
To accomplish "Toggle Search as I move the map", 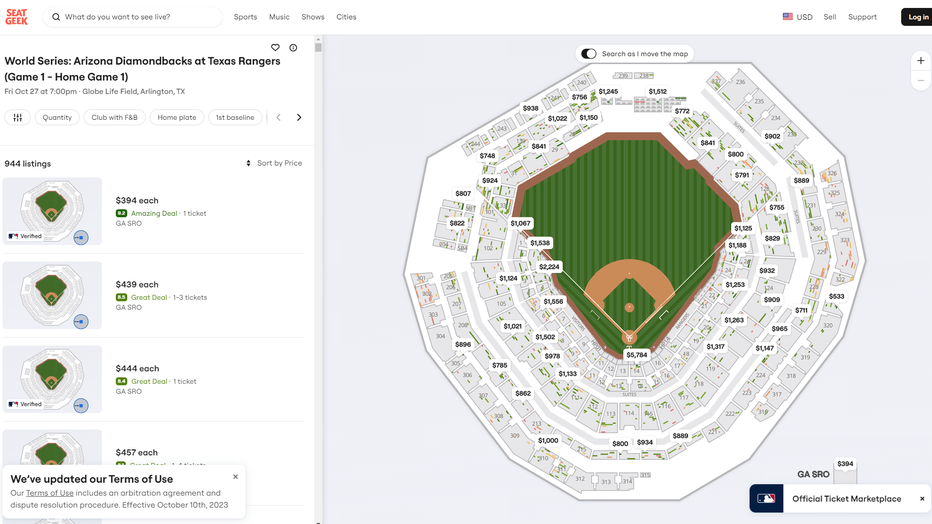I will point(589,53).
